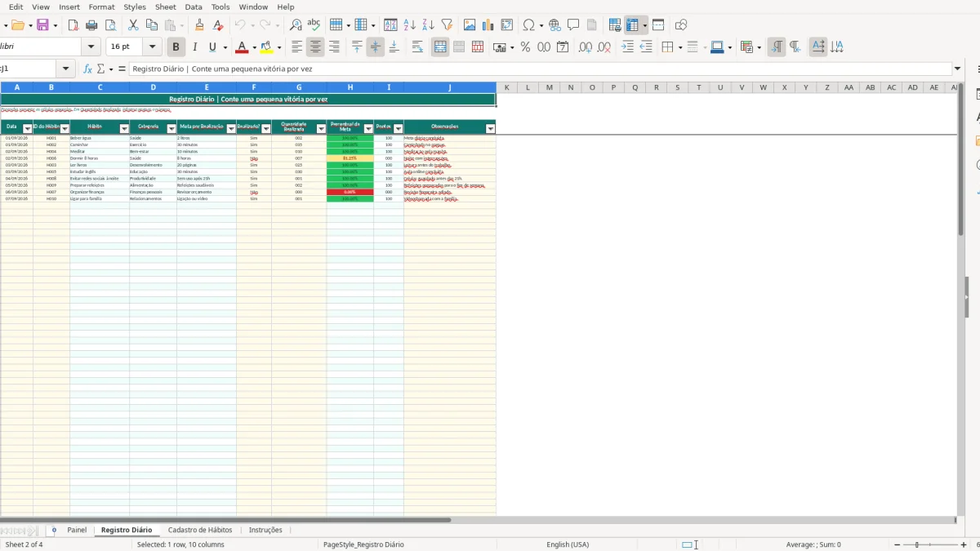
Task: Clone formatting with paintbrush icon
Action: [x=200, y=25]
